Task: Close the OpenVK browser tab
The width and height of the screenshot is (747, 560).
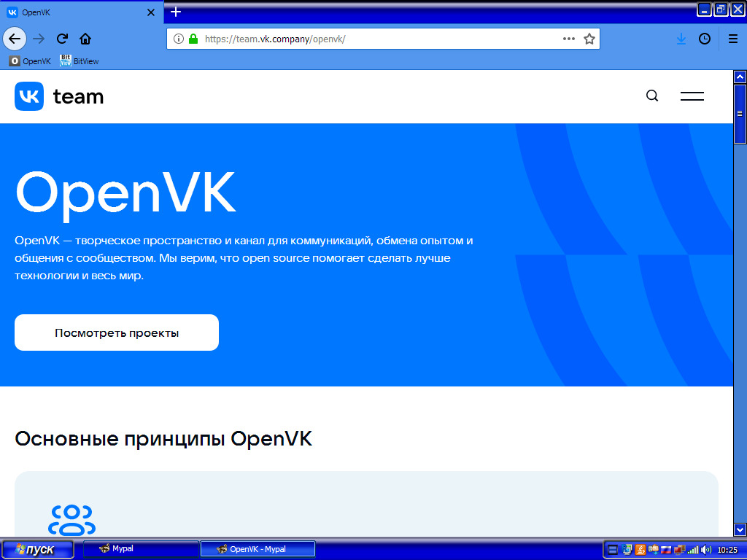Action: [151, 12]
